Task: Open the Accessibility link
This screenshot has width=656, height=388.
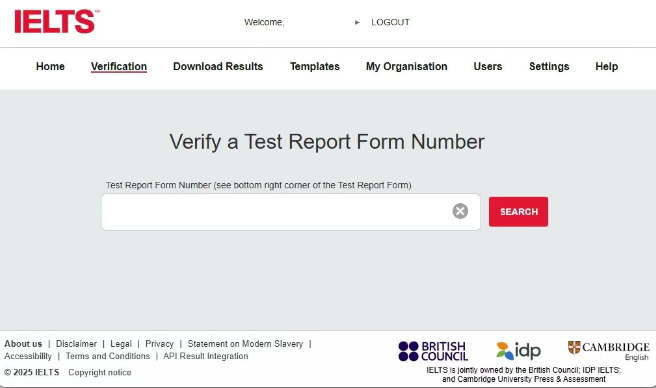Action: click(28, 356)
